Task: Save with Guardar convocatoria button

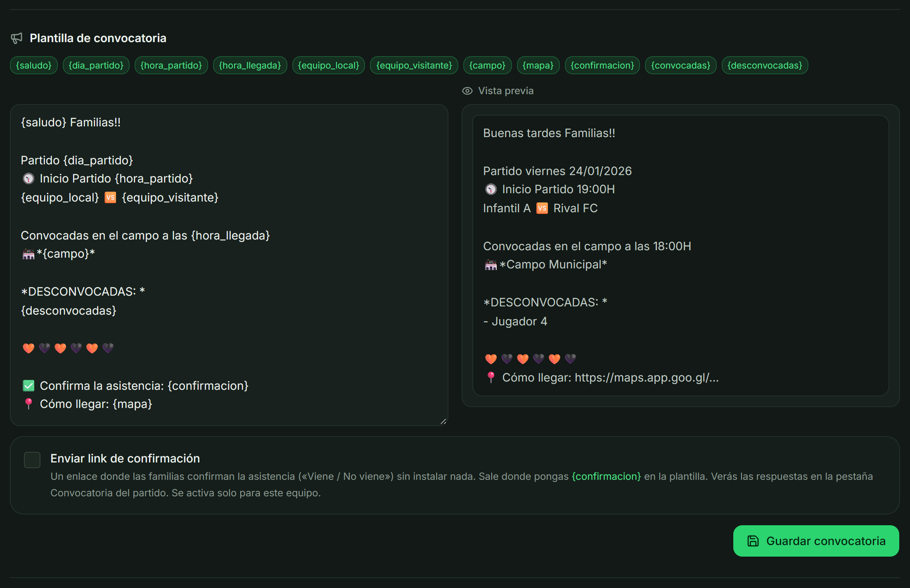Action: tap(816, 541)
